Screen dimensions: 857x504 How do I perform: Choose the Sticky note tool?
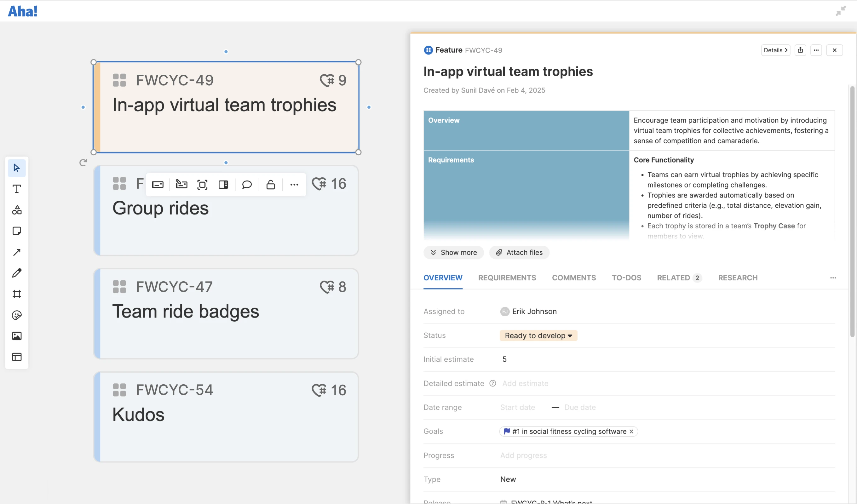[17, 231]
